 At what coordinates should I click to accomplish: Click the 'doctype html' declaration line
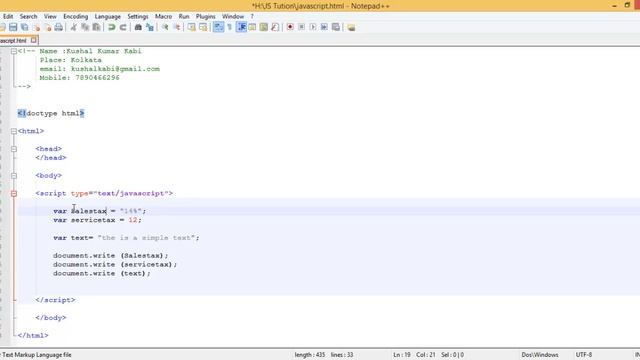(x=51, y=113)
